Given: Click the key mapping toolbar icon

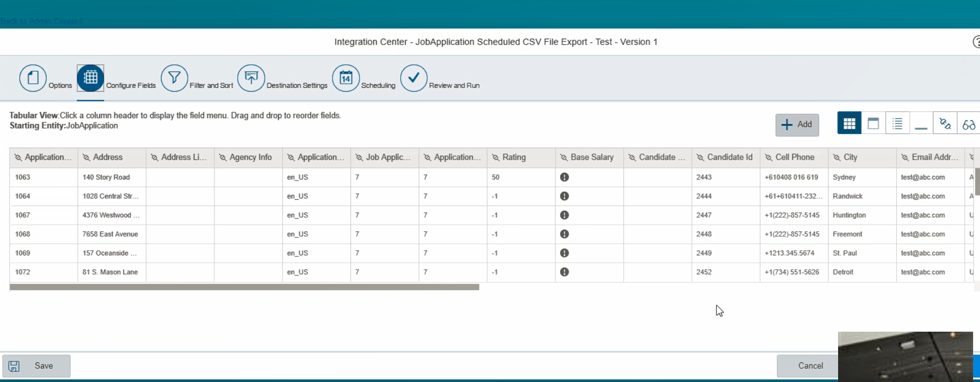Looking at the screenshot, I should pyautogui.click(x=945, y=123).
